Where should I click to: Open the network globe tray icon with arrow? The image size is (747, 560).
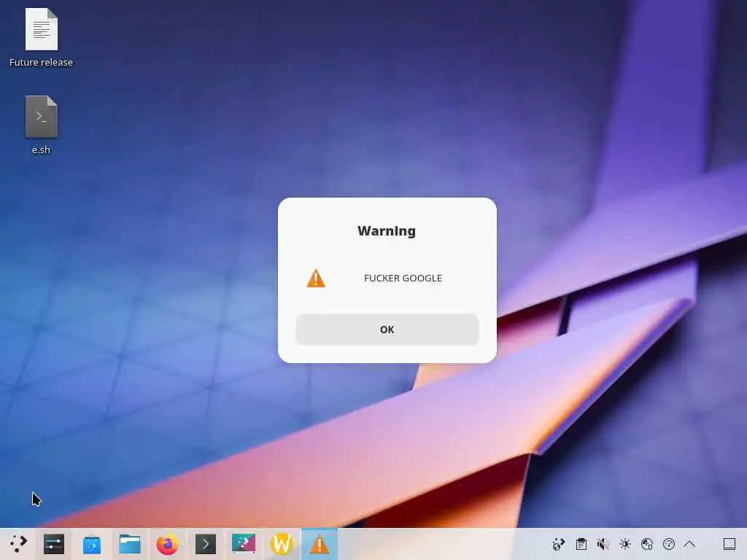(x=558, y=544)
